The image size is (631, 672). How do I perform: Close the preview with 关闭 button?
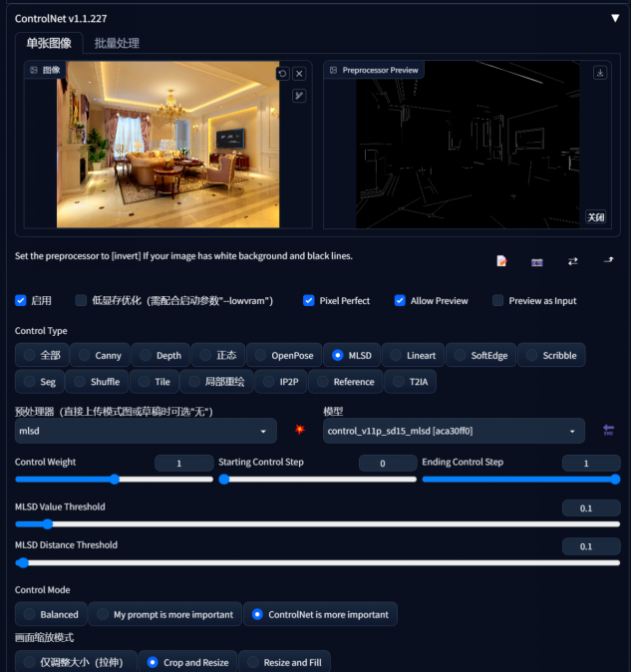[x=595, y=217]
